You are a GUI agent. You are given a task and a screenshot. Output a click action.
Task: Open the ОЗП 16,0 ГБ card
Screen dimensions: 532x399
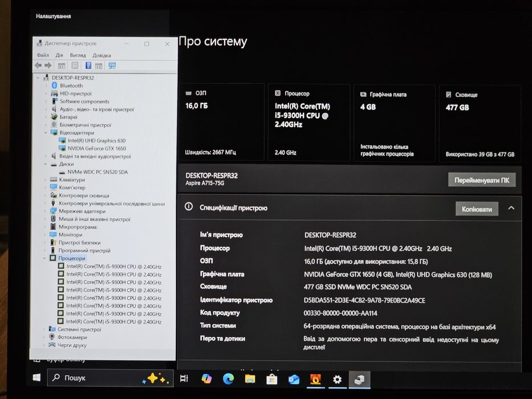click(x=222, y=122)
